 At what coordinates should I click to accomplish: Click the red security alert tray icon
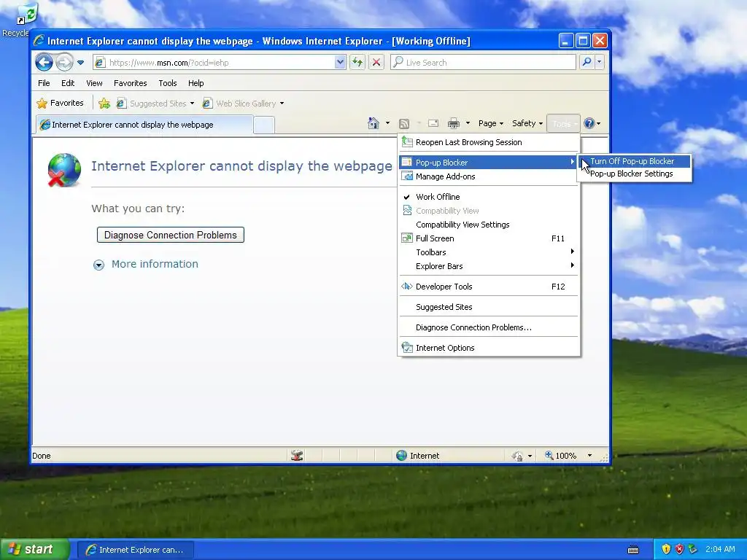pos(679,549)
